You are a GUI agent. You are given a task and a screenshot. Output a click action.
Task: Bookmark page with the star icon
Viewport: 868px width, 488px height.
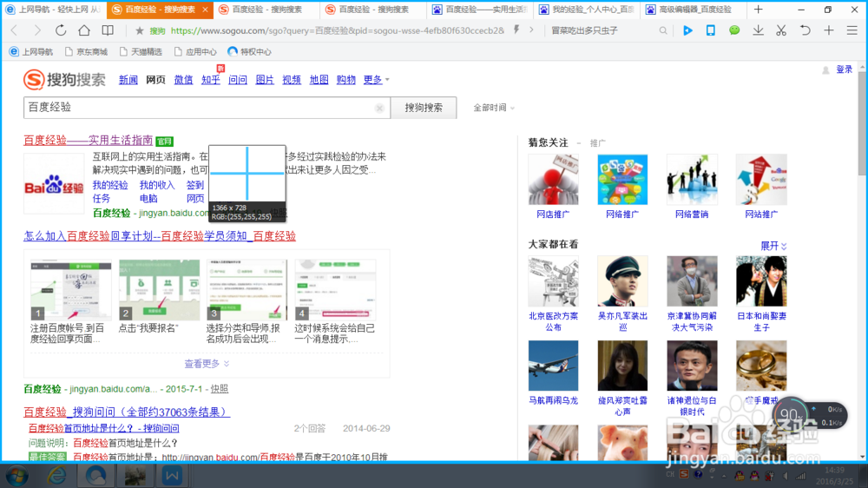[139, 30]
